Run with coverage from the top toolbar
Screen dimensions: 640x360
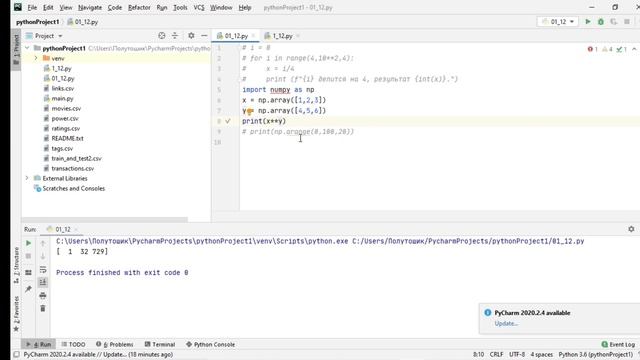coord(613,22)
